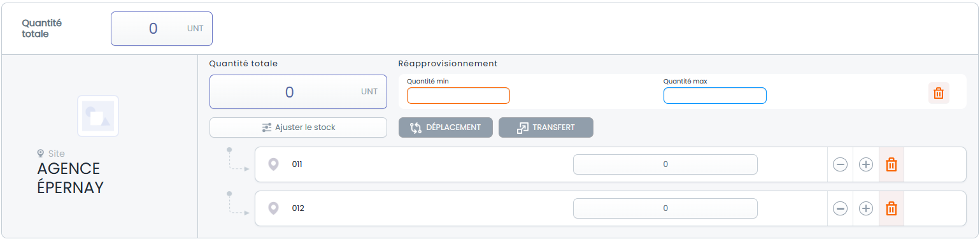Screen dimensions: 980x239
Task: Click the TRANSFERT button
Action: click(546, 127)
